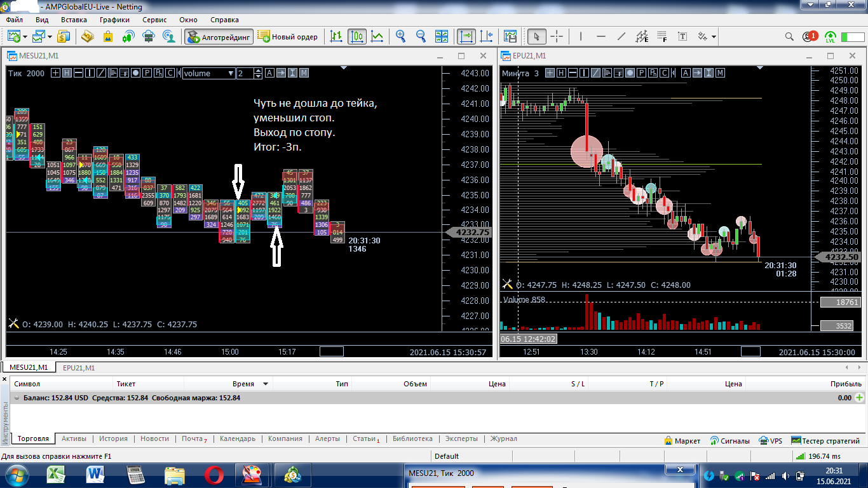The width and height of the screenshot is (868, 488).
Task: Open the Маркет link in toolbox
Action: 682,440
